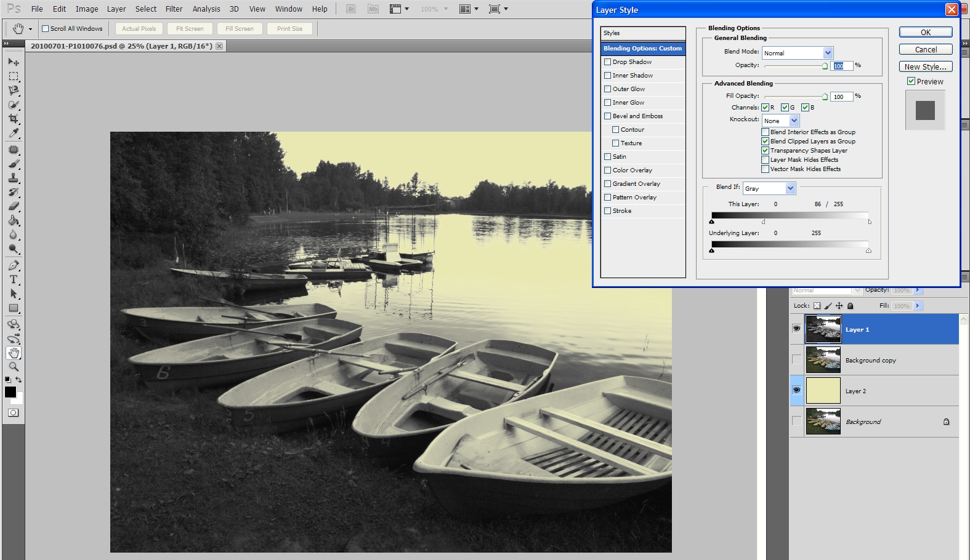Hide Layer 2 using its eye icon
Image resolution: width=970 pixels, height=560 pixels.
coord(796,390)
